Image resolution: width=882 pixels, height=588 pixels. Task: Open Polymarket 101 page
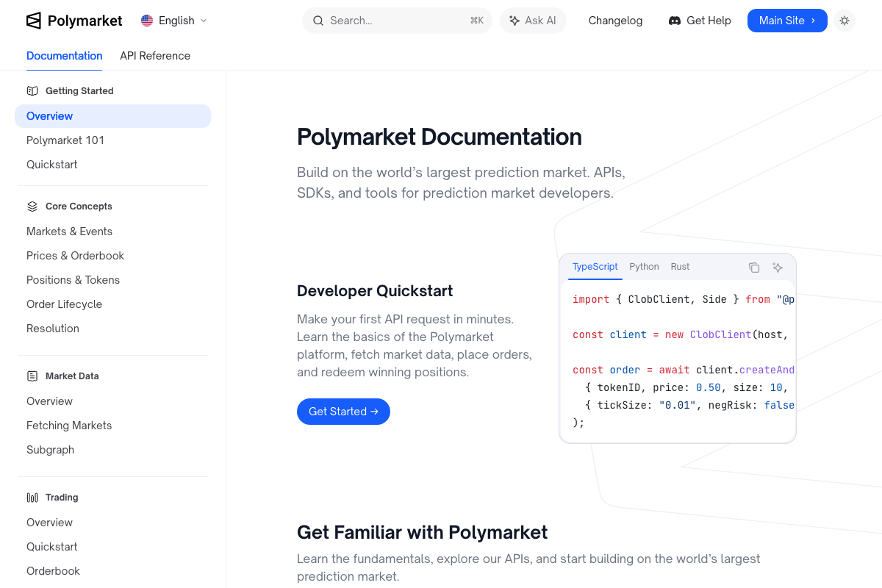pyautogui.click(x=112, y=140)
